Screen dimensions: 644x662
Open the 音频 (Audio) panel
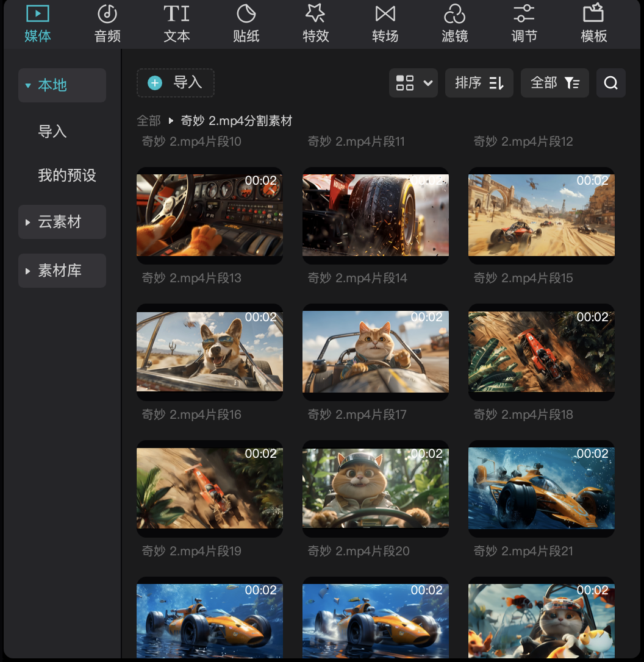tap(107, 23)
